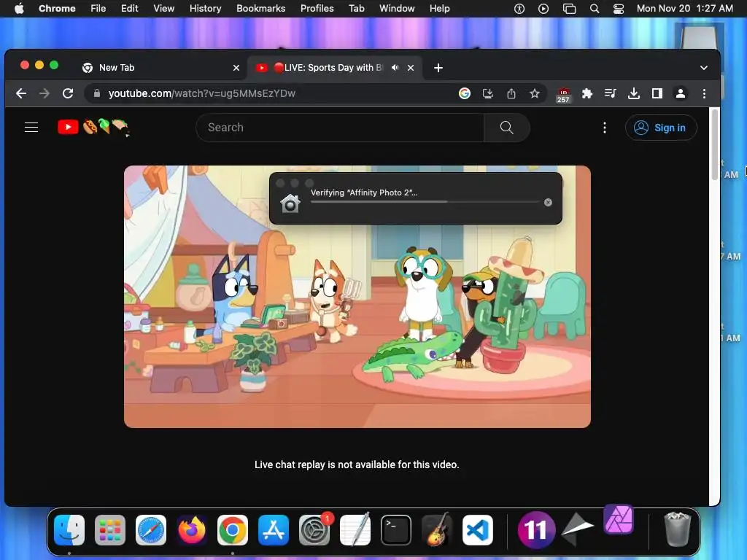Click the install app icon in address bar
Screen dimensions: 747x560
coord(488,93)
